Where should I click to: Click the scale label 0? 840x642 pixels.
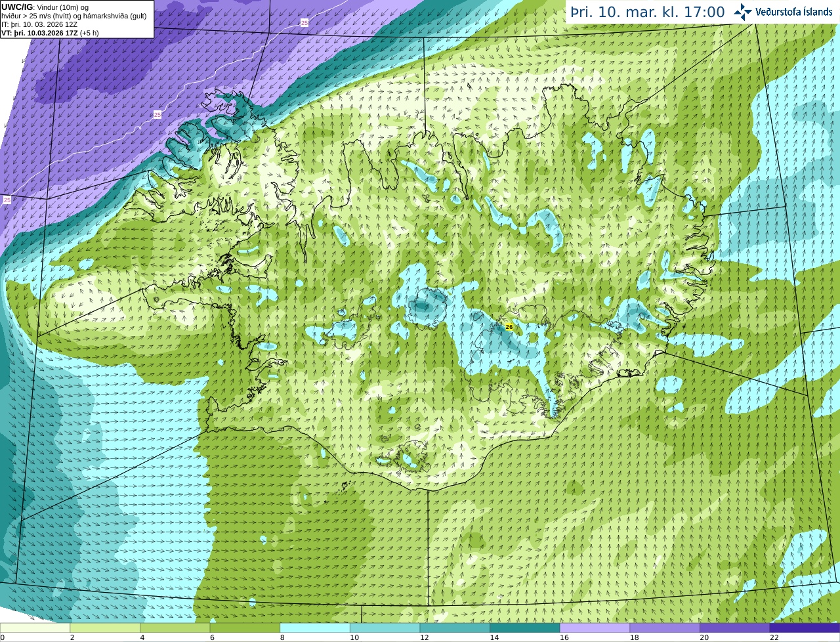click(x=2, y=637)
